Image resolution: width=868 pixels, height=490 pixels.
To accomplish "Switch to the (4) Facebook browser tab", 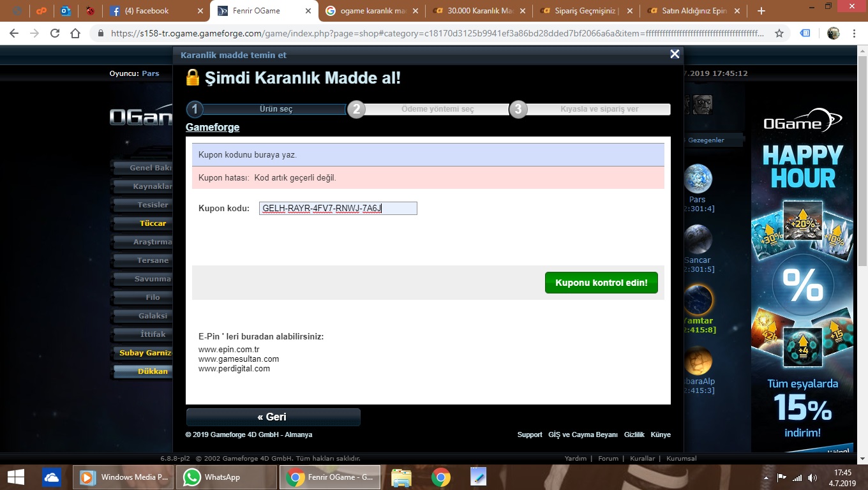I will [156, 11].
